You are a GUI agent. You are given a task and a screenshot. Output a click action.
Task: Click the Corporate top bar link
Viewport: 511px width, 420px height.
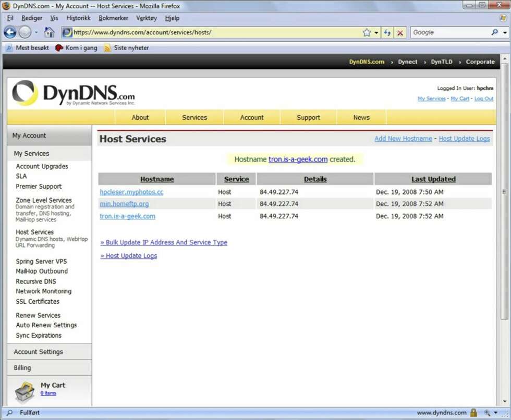[480, 62]
